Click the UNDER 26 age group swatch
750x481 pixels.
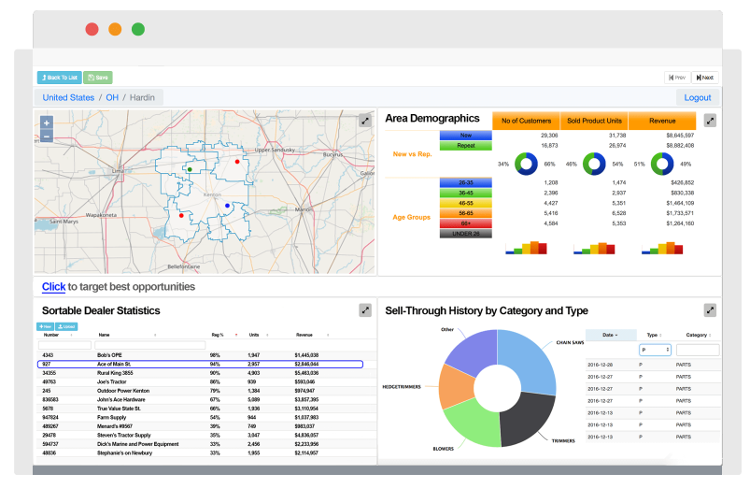466,233
